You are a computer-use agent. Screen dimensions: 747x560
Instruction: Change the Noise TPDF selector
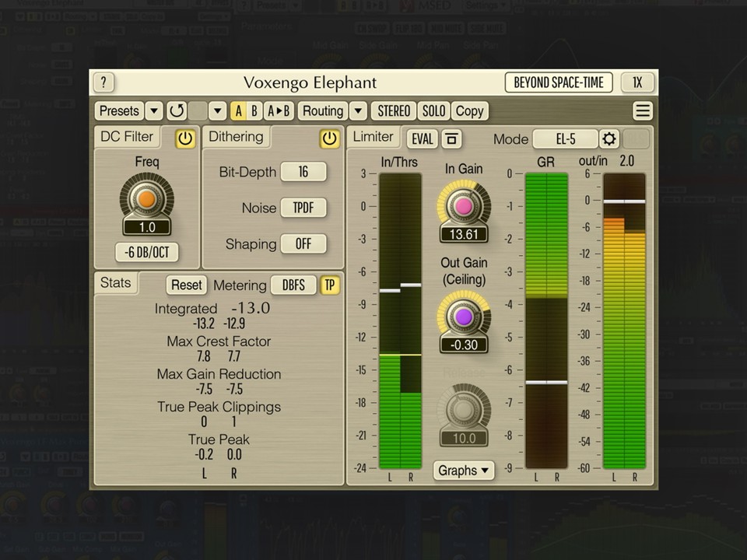(x=303, y=208)
